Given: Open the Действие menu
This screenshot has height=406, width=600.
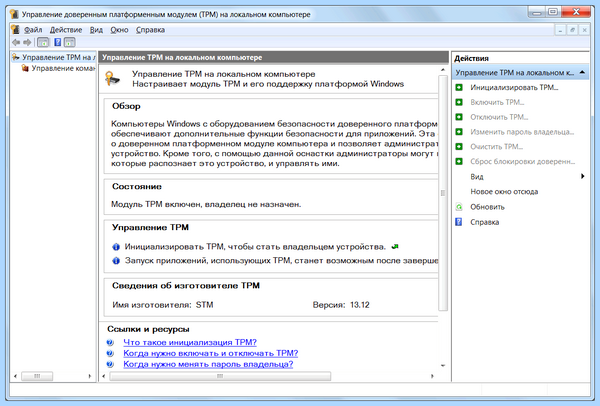Looking at the screenshot, I should pyautogui.click(x=66, y=30).
